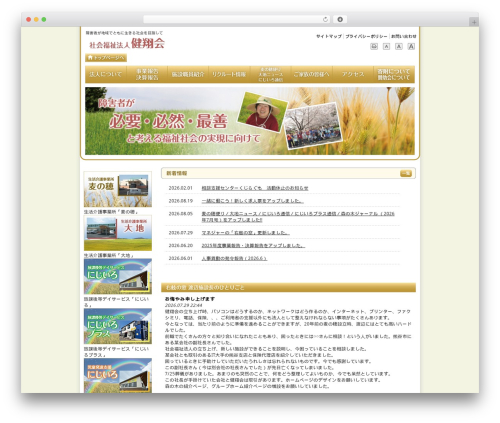Screen dimensions: 500x423
Task: Click the 一覧 button in 新着情報
Action: 406,173
